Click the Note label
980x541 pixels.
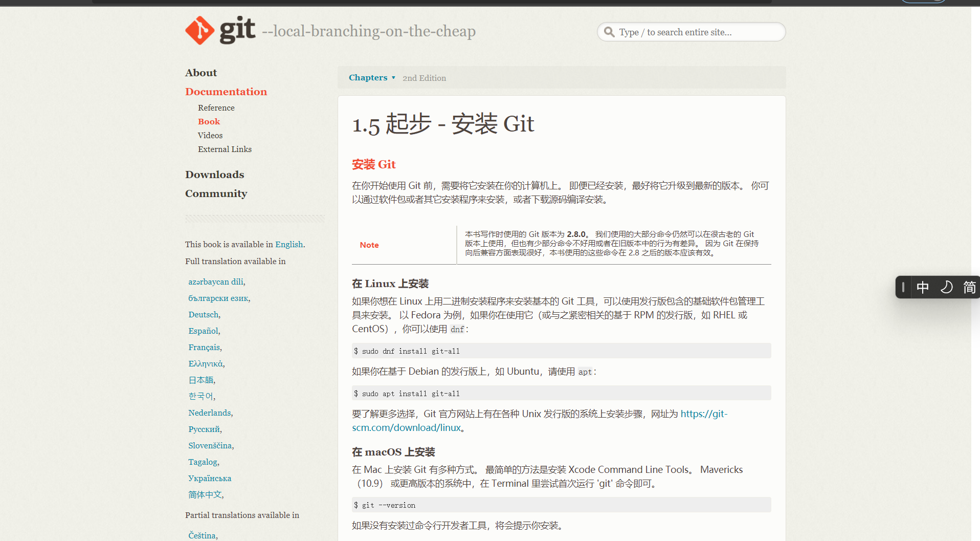click(369, 245)
